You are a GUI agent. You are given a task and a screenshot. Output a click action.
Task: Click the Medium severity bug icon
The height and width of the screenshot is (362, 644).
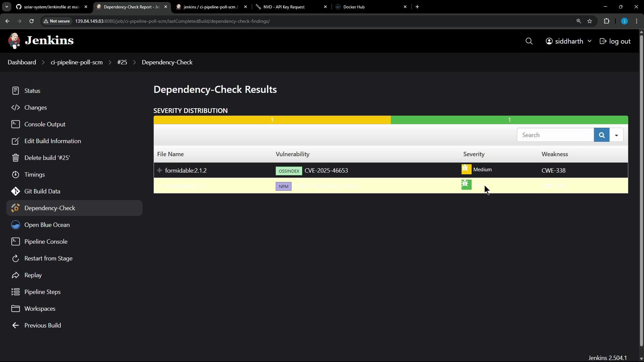click(x=466, y=169)
